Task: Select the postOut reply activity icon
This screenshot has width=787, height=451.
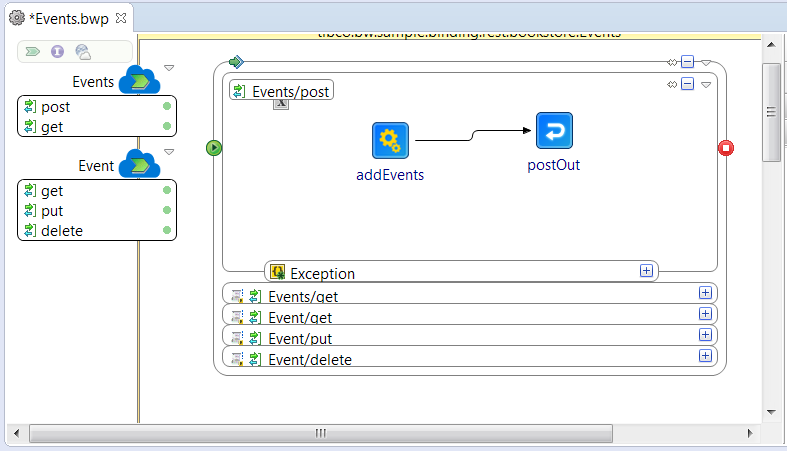Action: (554, 130)
